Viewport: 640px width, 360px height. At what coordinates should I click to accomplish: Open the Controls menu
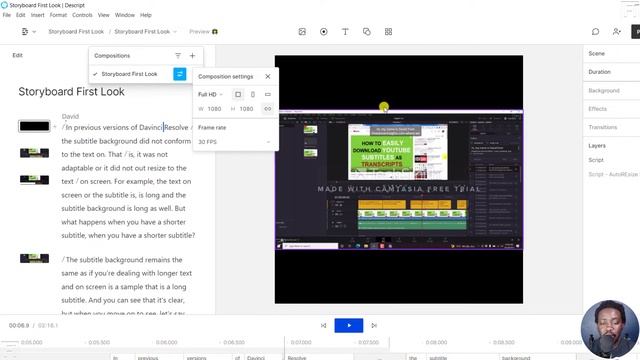(x=82, y=15)
